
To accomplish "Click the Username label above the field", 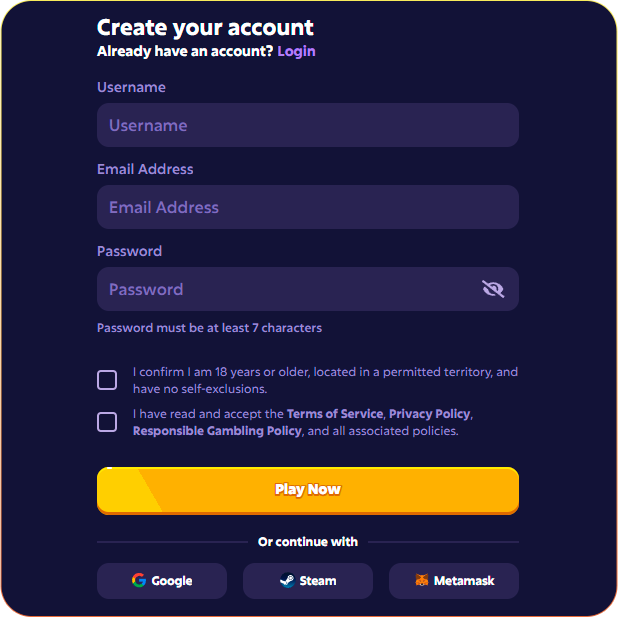I will [x=131, y=87].
